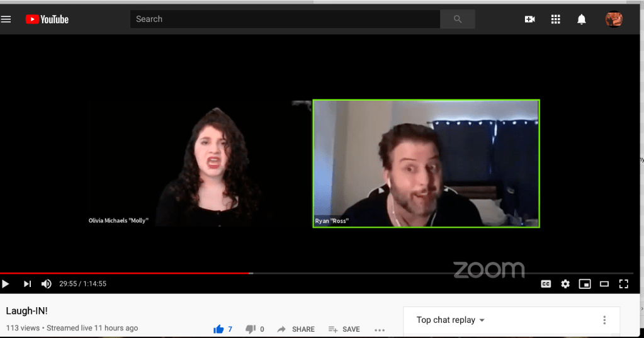
Task: Open the create video camera icon
Action: click(529, 20)
